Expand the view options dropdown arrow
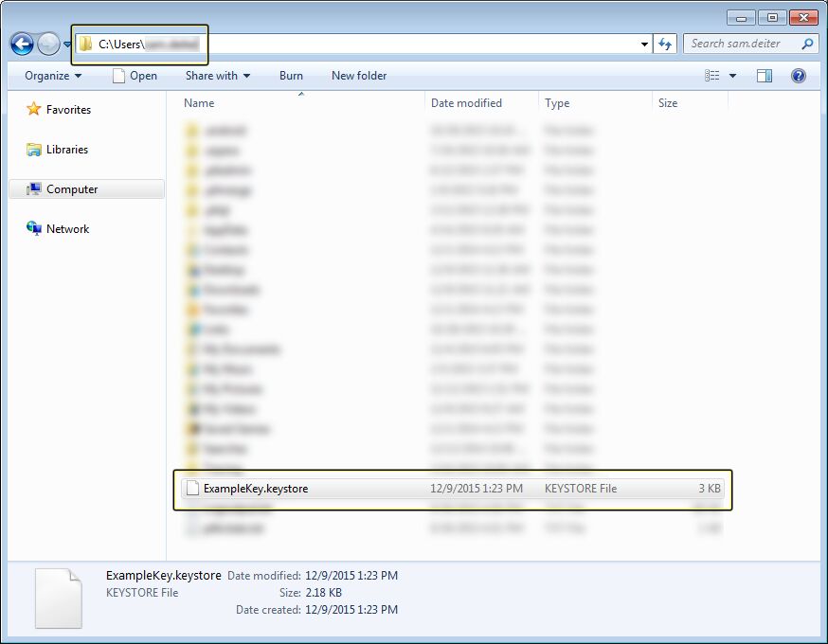The image size is (828, 644). [732, 76]
